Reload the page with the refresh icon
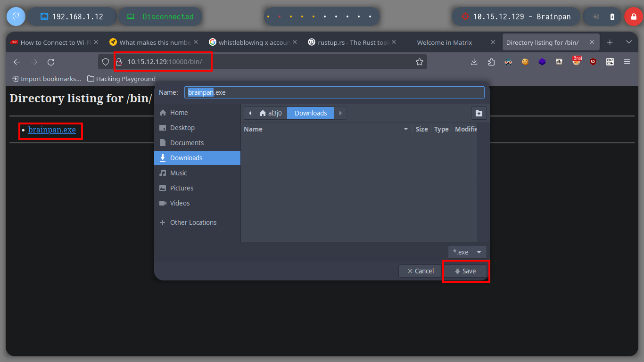The width and height of the screenshot is (644, 362). 51,62
